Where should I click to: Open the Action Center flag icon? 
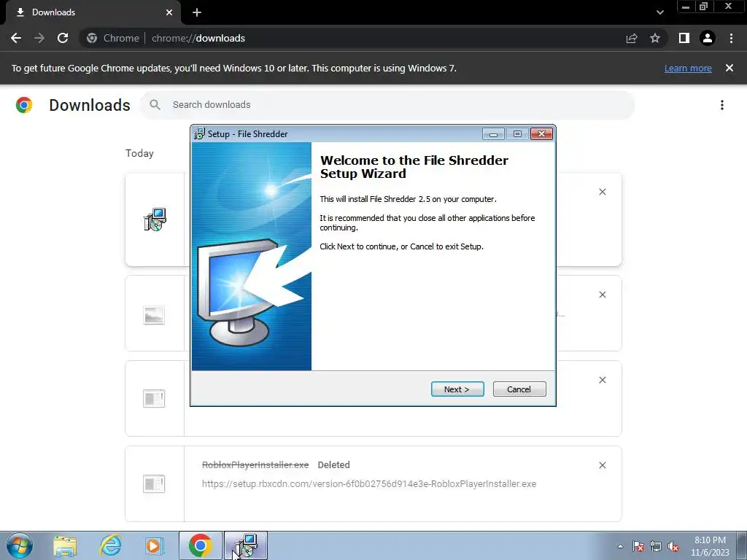[638, 546]
